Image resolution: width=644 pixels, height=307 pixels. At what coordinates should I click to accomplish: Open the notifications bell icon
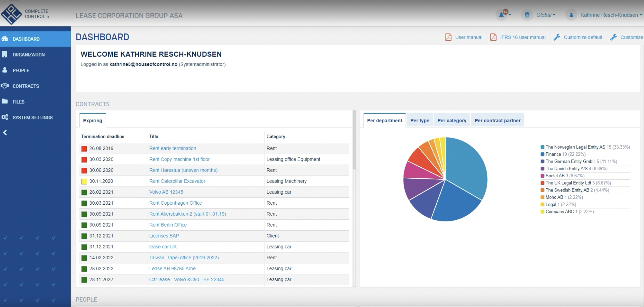[501, 15]
